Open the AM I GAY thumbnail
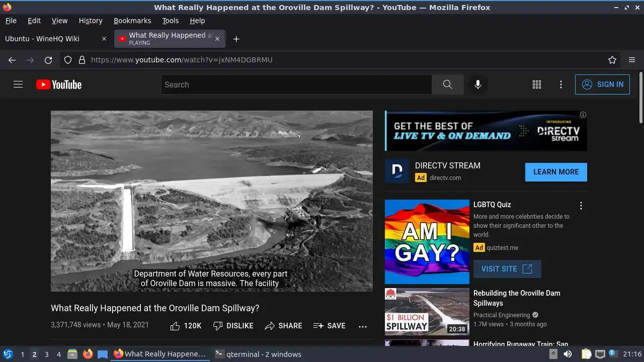This screenshot has width=644, height=362. 427,242
